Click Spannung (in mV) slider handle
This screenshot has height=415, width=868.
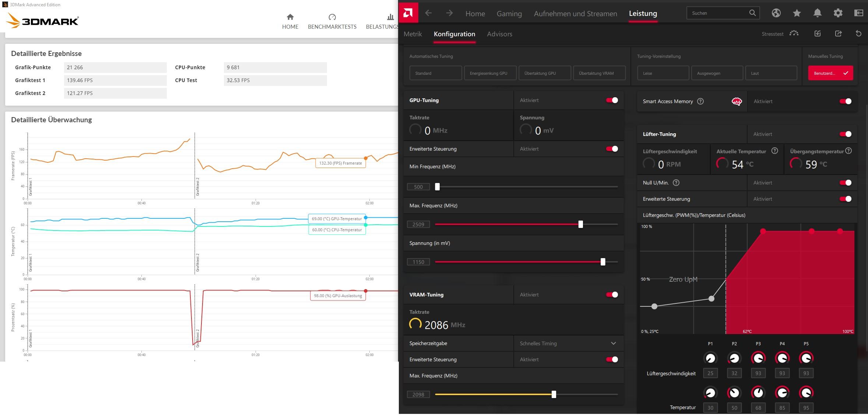click(x=603, y=262)
